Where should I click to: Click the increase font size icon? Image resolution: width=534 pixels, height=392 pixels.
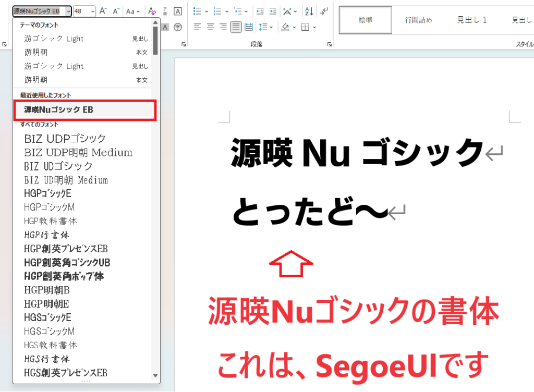coord(103,11)
